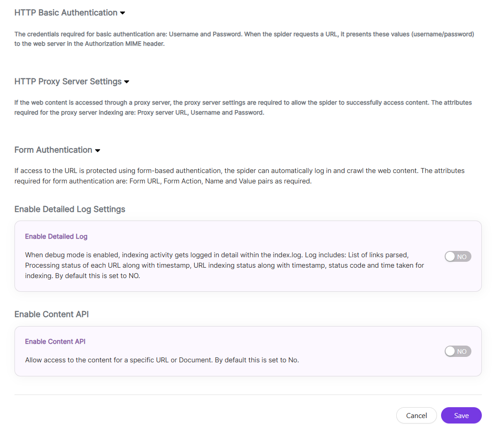Click the Save button
Image resolution: width=504 pixels, height=433 pixels.
461,415
